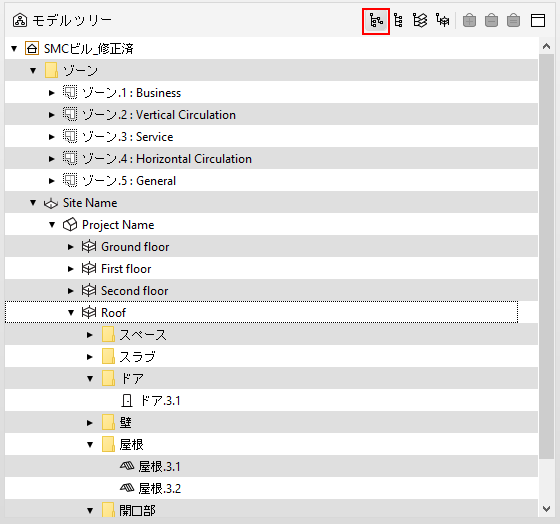Select ゾーン.4 : Horizontal Circulation item
The image size is (560, 524).
coord(167,159)
